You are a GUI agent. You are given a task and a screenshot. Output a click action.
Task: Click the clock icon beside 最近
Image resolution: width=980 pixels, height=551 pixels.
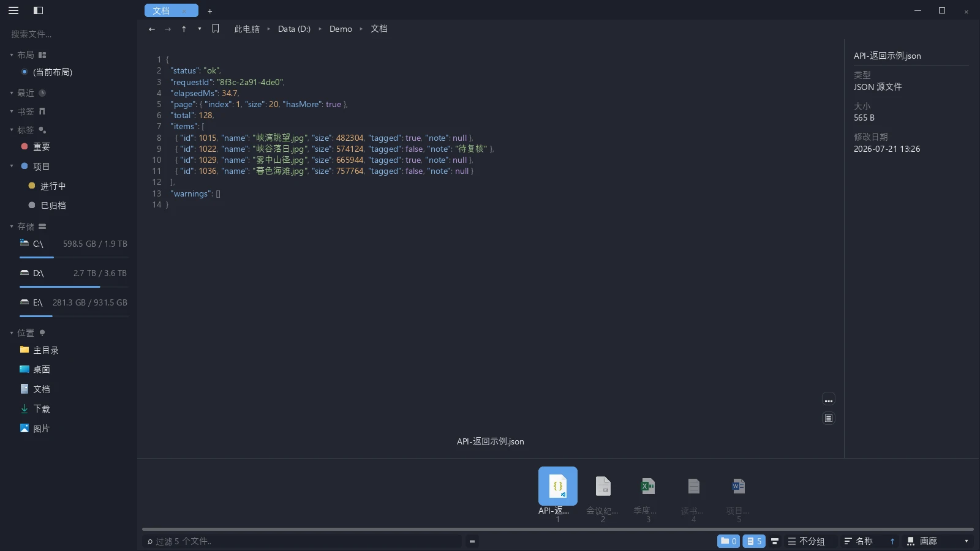point(42,93)
